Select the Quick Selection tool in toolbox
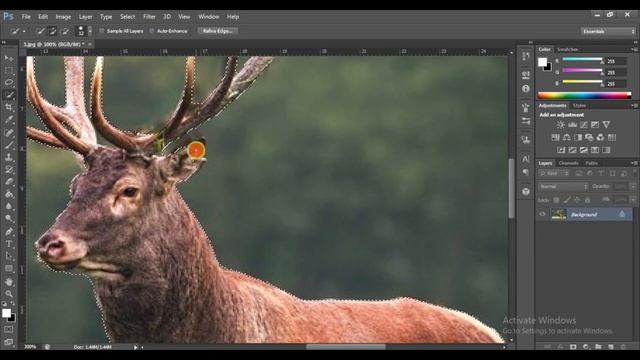 coord(9,95)
